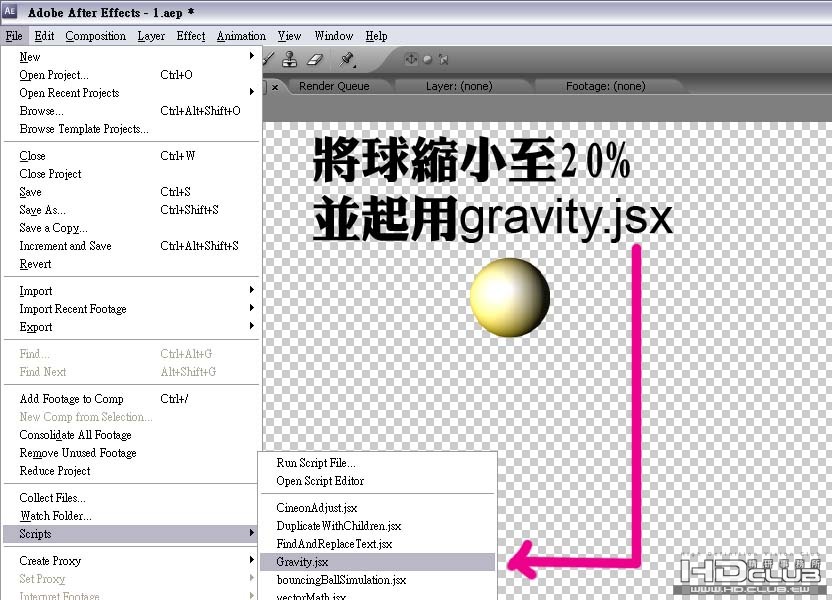Open the Help menu
This screenshot has width=832, height=600.
[x=376, y=36]
